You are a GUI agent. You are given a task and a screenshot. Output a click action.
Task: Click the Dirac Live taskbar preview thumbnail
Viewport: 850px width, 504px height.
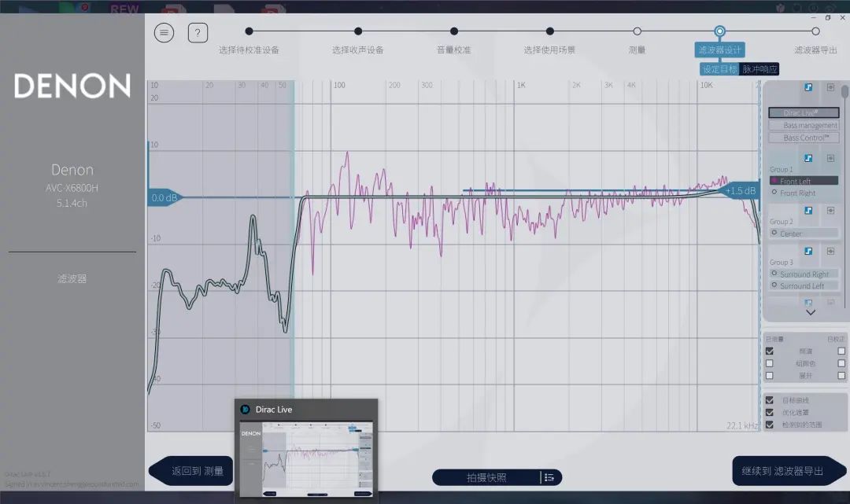(306, 459)
